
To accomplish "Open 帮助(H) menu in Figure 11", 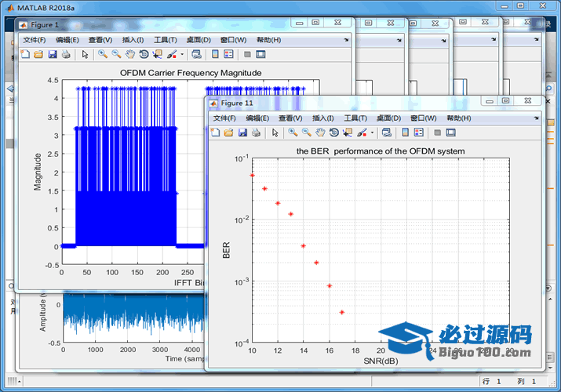I will tap(459, 118).
